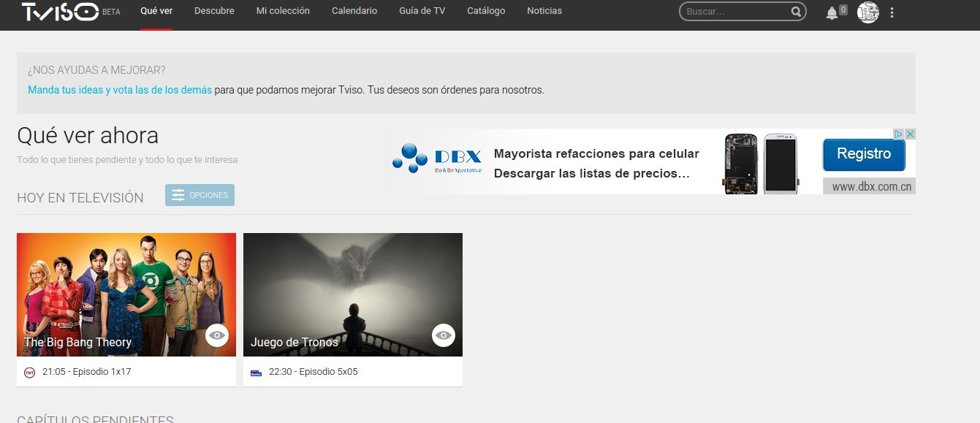The width and height of the screenshot is (980, 423).
Task: Open the three-dot more menu
Action: click(892, 12)
